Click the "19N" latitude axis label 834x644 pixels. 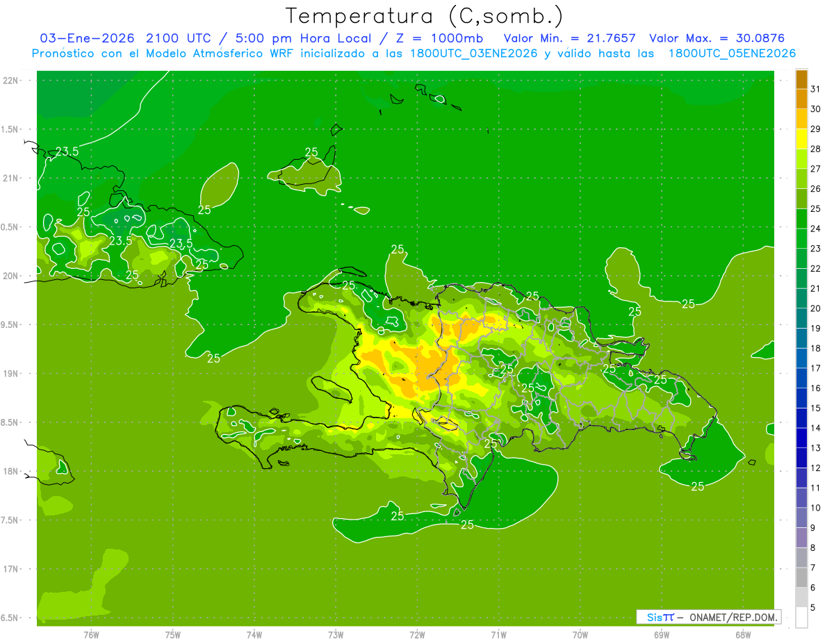click(12, 374)
